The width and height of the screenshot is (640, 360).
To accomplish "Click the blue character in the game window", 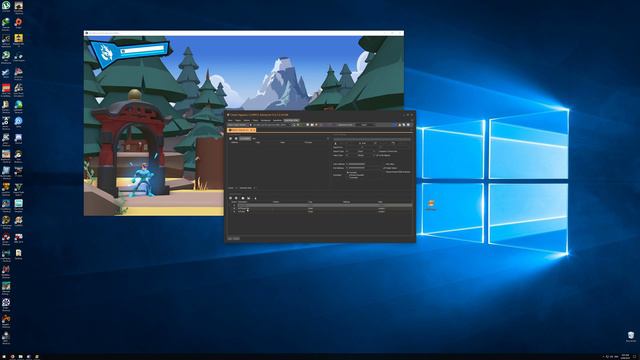I will tap(143, 179).
